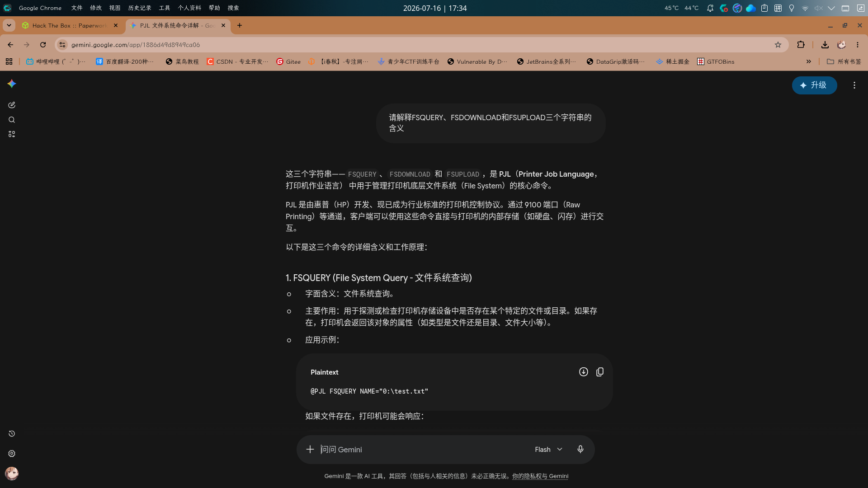This screenshot has width=868, height=488.
Task: Open the 修改 menu
Action: point(96,8)
